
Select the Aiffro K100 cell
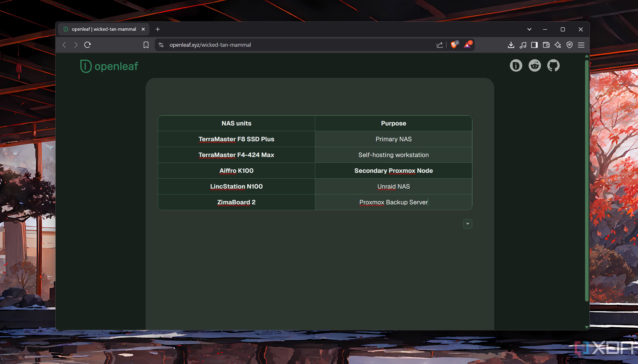tap(236, 171)
